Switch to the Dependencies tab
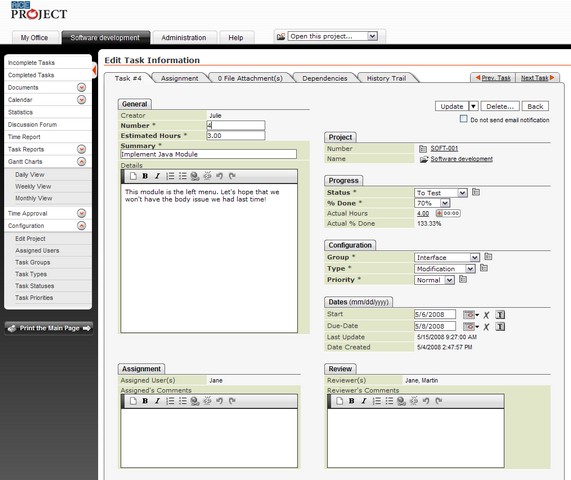 click(x=324, y=78)
